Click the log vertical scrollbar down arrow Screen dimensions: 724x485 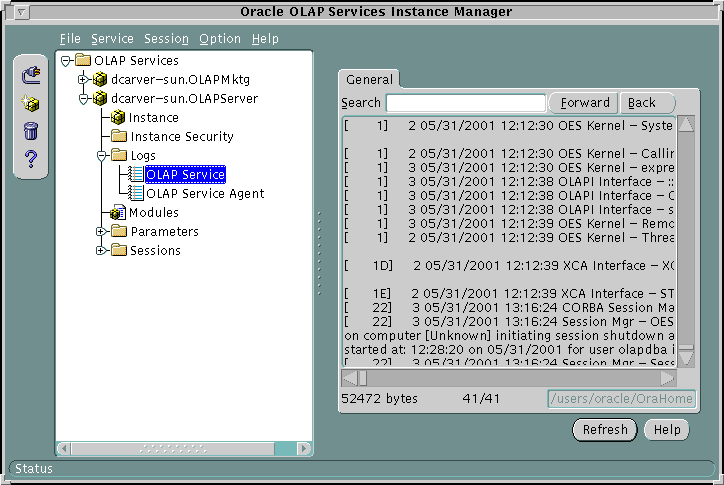pyautogui.click(x=686, y=358)
